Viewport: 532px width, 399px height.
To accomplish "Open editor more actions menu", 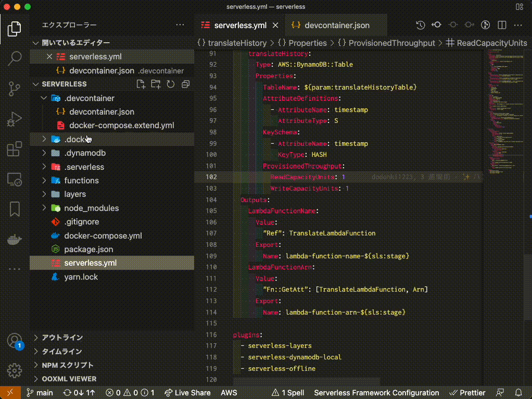I will (x=518, y=25).
